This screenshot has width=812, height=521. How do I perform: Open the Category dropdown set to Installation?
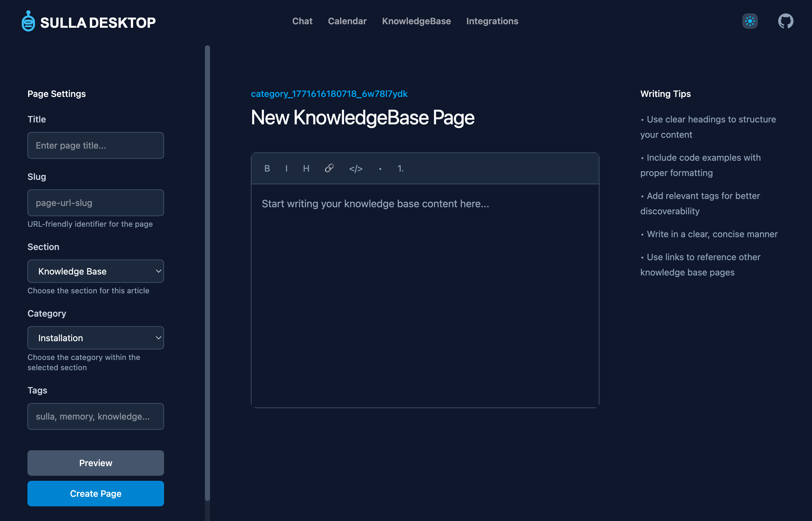pyautogui.click(x=95, y=338)
